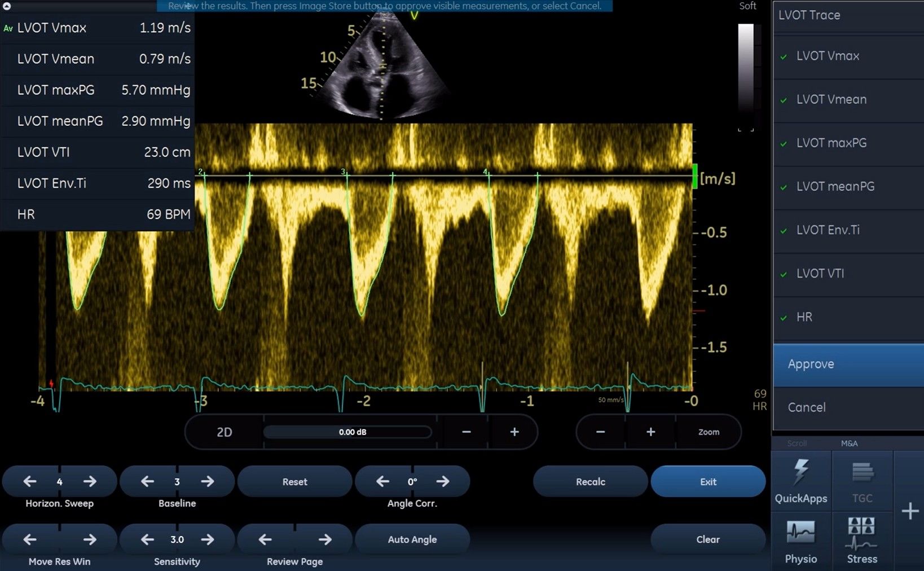The image size is (924, 571).
Task: Decrease Angle Corr. with left arrow
Action: (x=382, y=482)
